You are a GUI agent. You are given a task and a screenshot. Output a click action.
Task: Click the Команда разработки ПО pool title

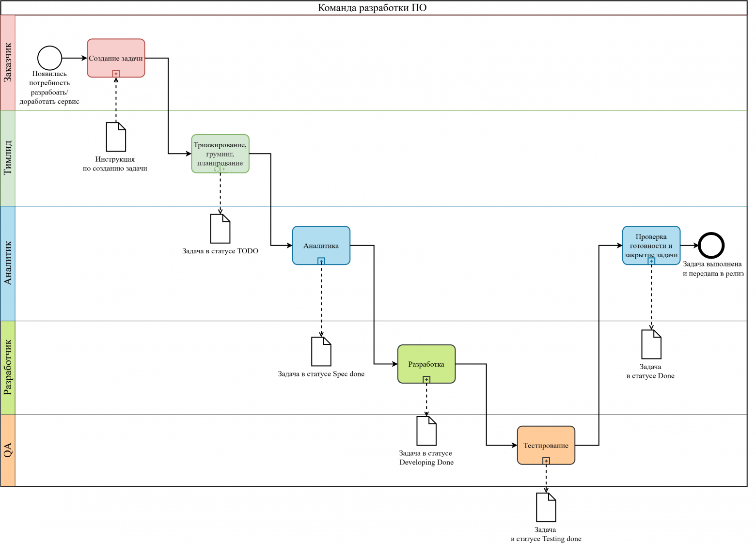[x=372, y=8]
